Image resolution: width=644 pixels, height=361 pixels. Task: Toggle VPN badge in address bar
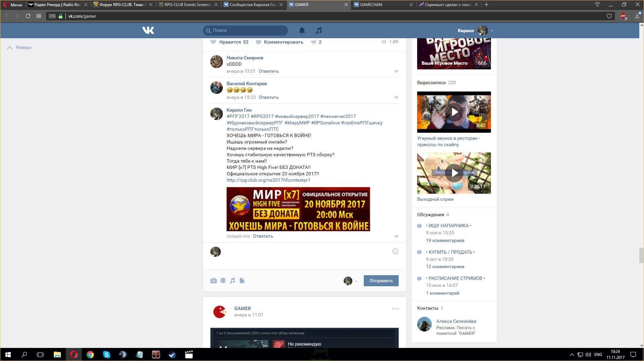click(52, 16)
